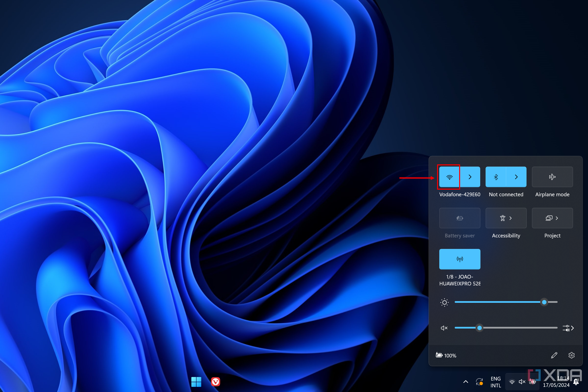The width and height of the screenshot is (588, 392).
Task: Set the volume slider level
Action: point(506,328)
